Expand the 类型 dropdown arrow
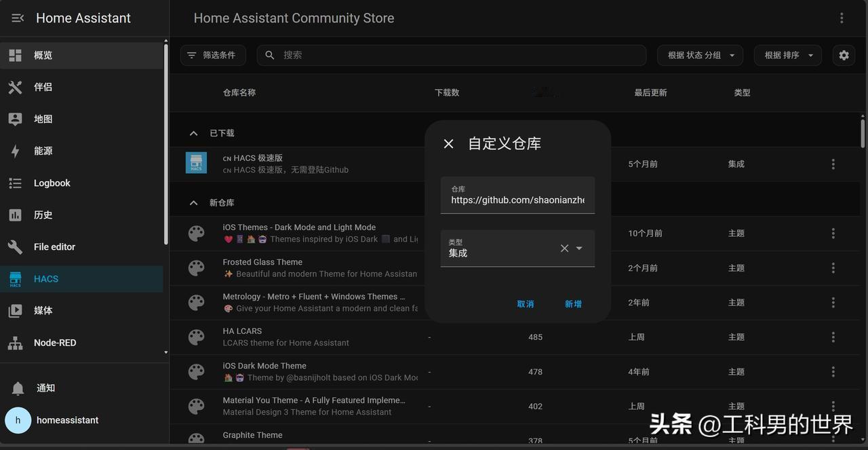 click(x=579, y=248)
